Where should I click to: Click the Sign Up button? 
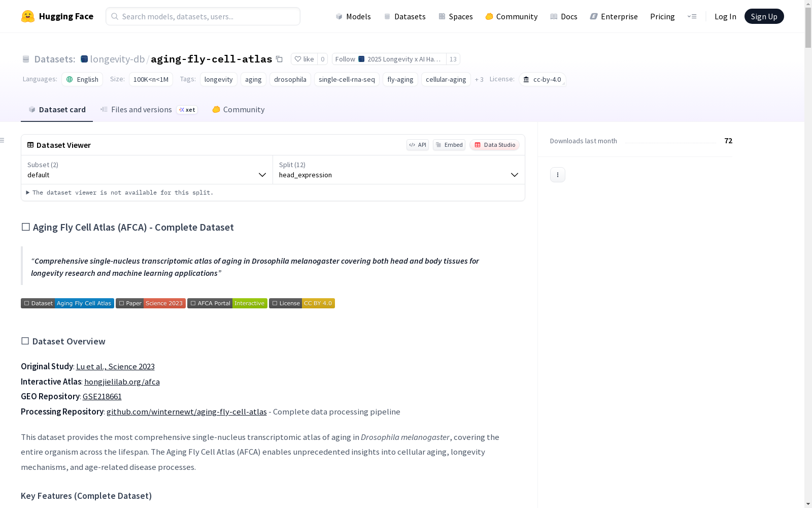point(764,16)
